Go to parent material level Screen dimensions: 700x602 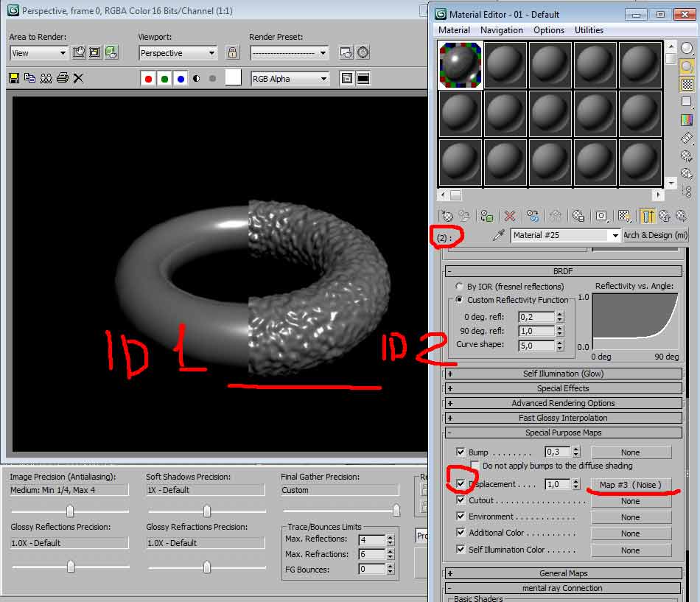[665, 216]
